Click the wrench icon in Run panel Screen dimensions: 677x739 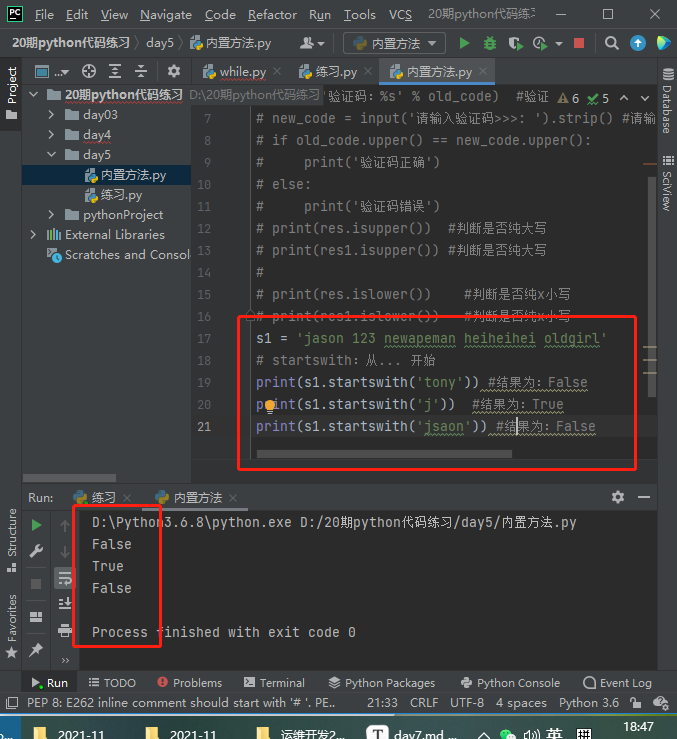tap(36, 550)
